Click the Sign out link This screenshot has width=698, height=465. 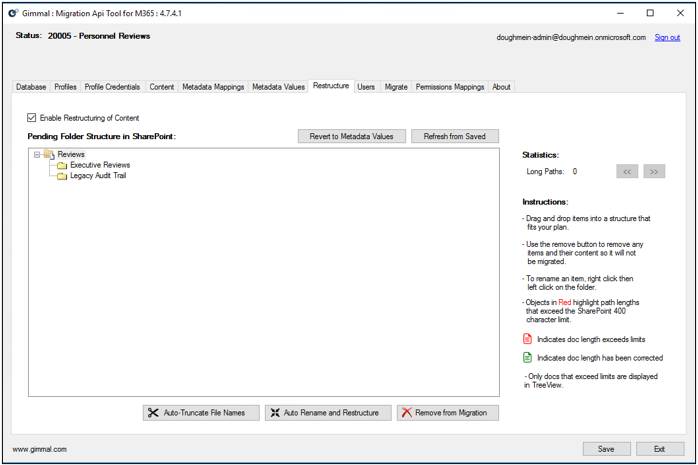coord(667,37)
